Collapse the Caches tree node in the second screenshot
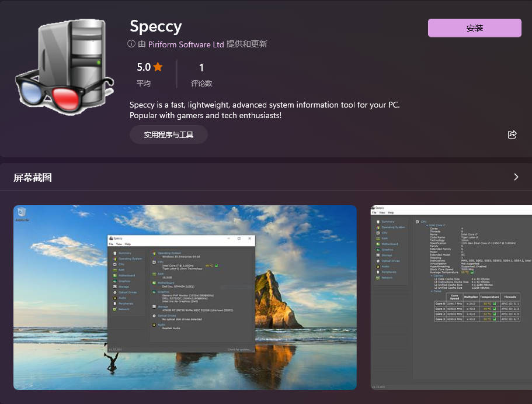The image size is (532, 404). tap(433, 275)
